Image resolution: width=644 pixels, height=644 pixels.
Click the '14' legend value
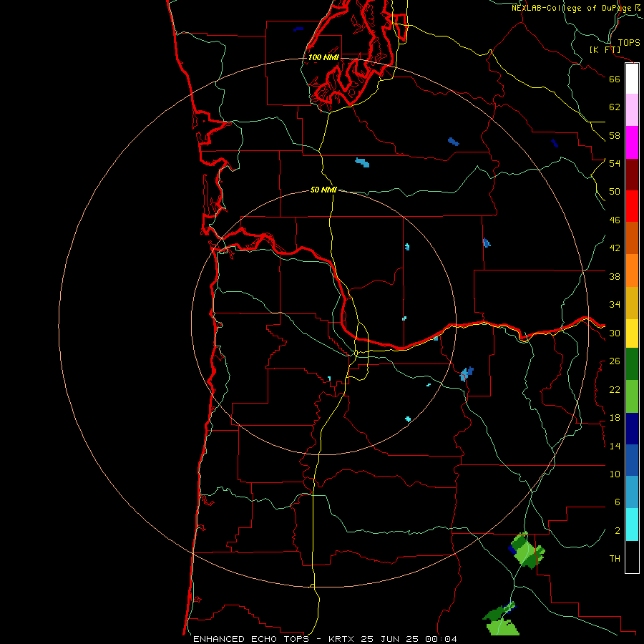click(x=615, y=446)
